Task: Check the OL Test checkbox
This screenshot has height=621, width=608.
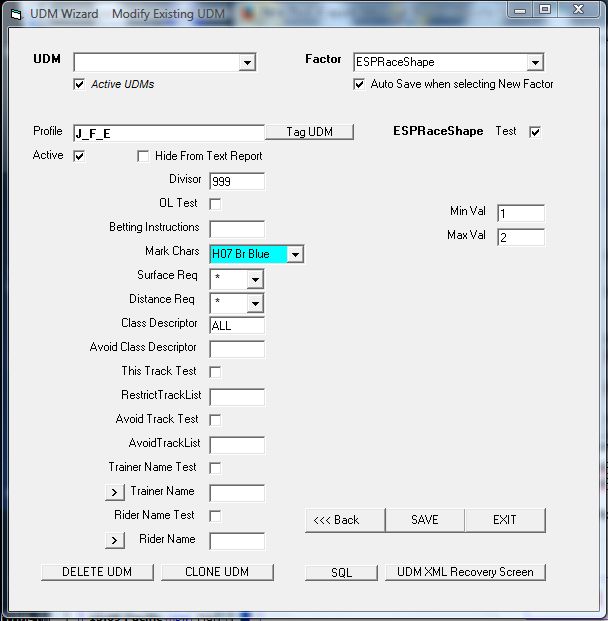Action: [x=215, y=204]
